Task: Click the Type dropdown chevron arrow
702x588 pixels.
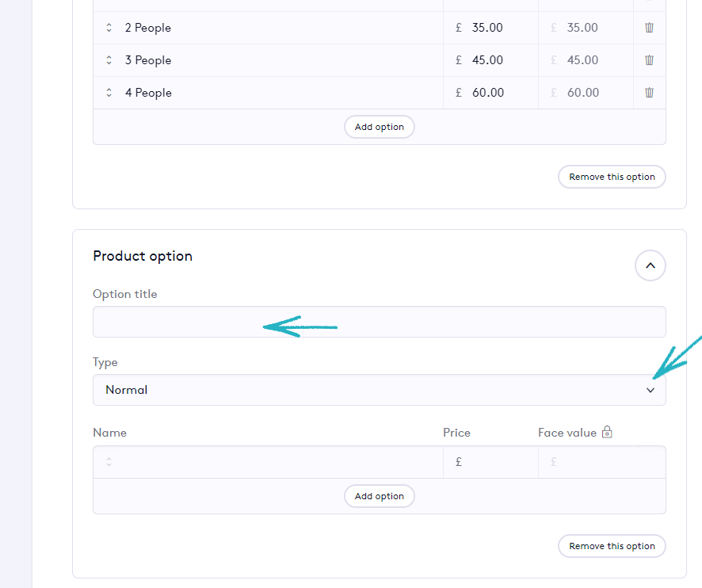Action: point(650,390)
